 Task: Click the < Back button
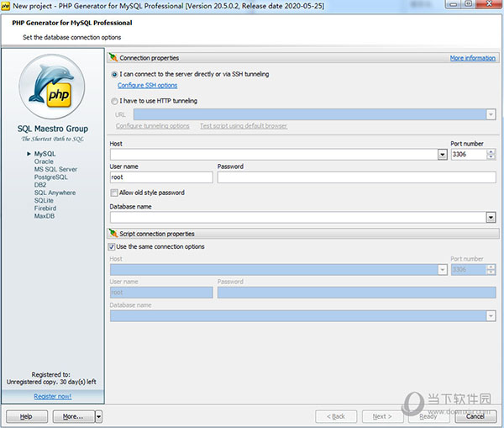tap(336, 416)
